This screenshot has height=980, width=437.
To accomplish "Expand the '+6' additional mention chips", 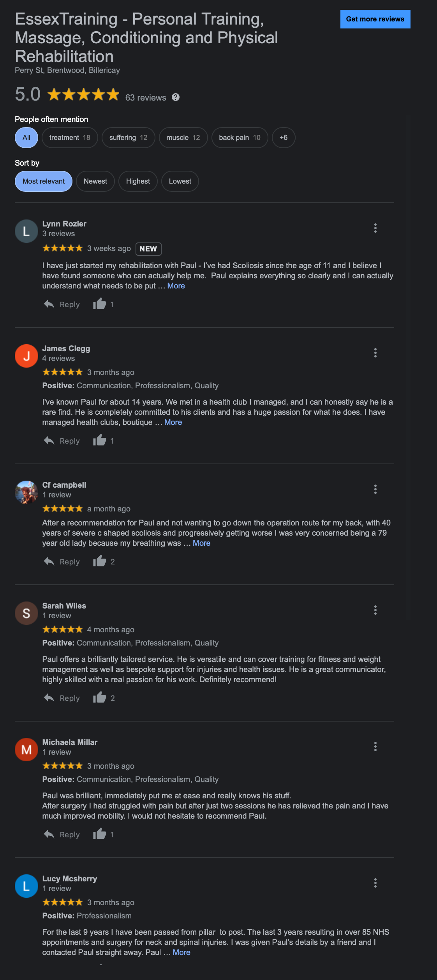I will coord(284,138).
